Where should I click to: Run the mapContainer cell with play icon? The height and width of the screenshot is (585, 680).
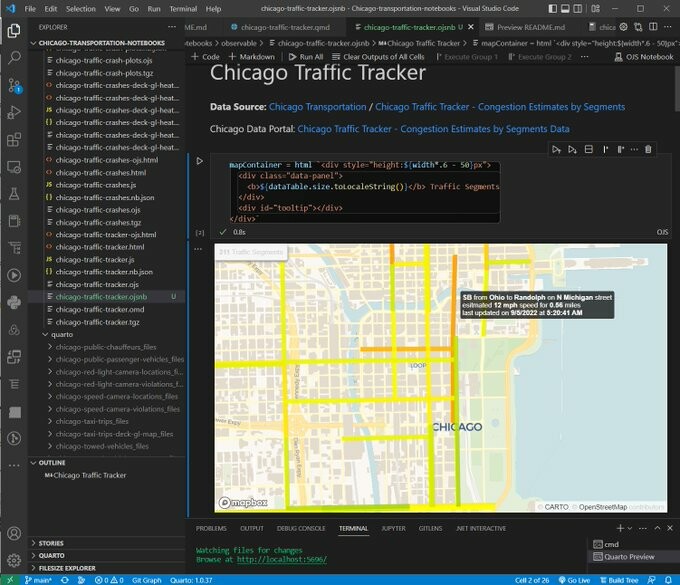click(199, 161)
